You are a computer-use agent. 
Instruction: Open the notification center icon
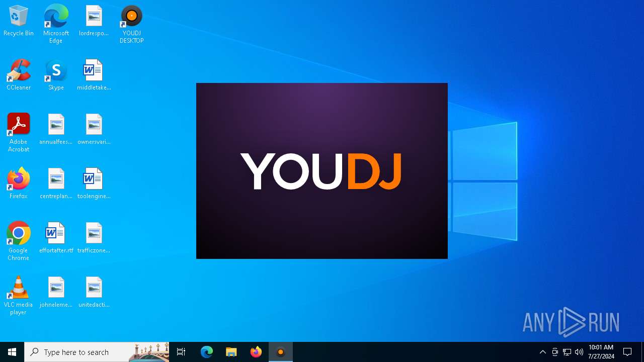click(628, 352)
